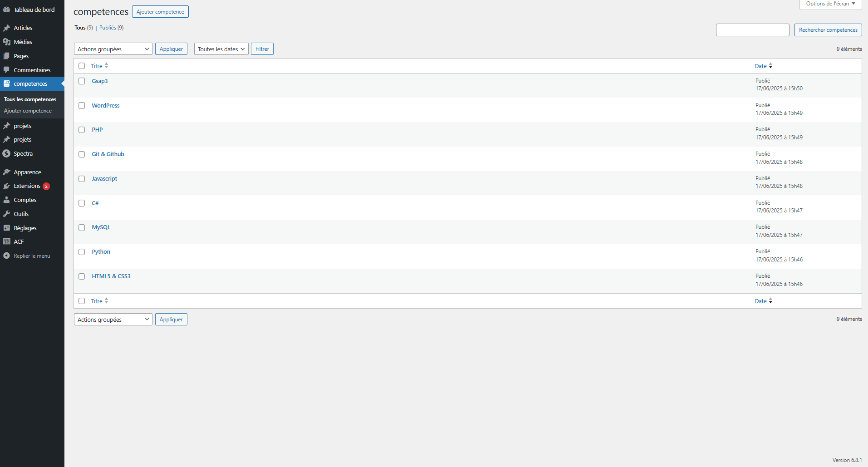Select the Python row checkbox

pos(82,252)
